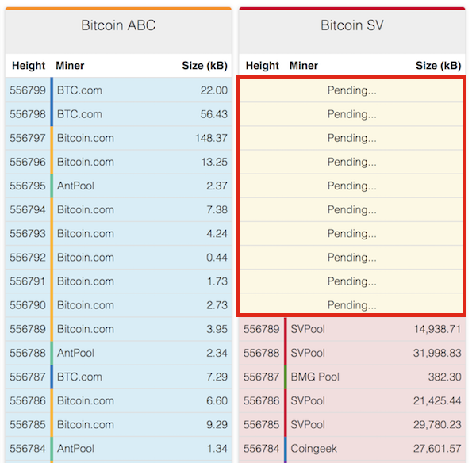Click BMG Pool miner on SV block 556787
Image resolution: width=476 pixels, height=463 pixels.
pyautogui.click(x=315, y=377)
